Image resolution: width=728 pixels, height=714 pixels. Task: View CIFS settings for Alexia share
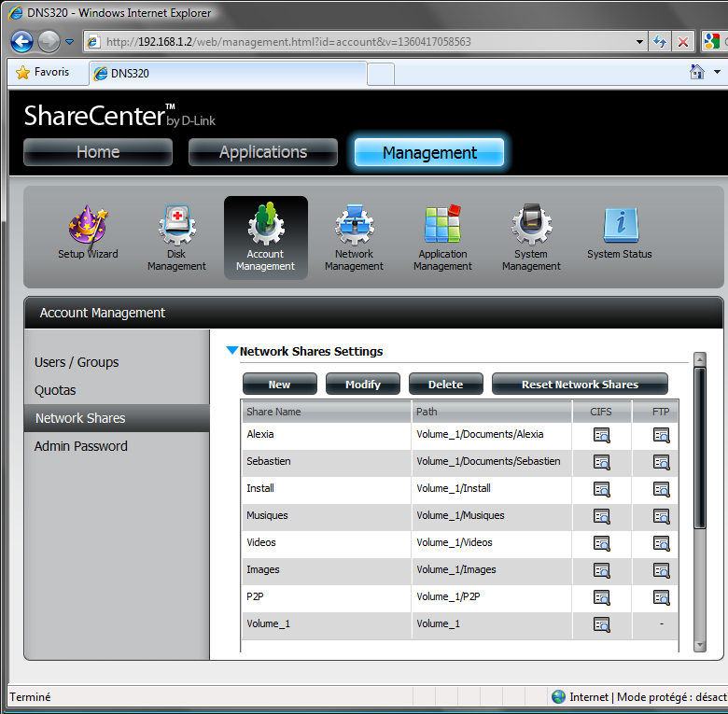pos(602,436)
